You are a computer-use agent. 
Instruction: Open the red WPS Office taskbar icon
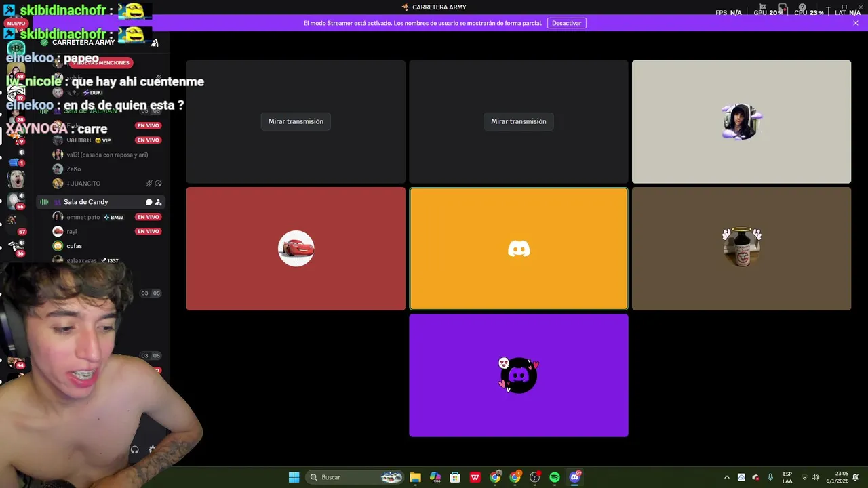(475, 477)
